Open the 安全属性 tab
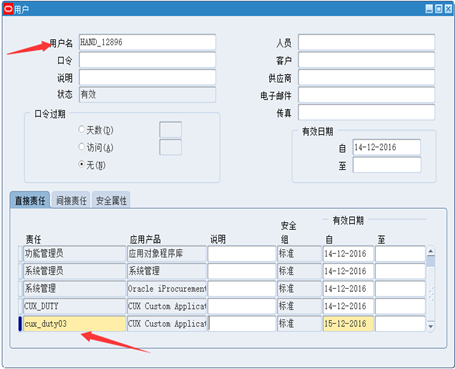Screen dimensions: 455x369 [111, 200]
